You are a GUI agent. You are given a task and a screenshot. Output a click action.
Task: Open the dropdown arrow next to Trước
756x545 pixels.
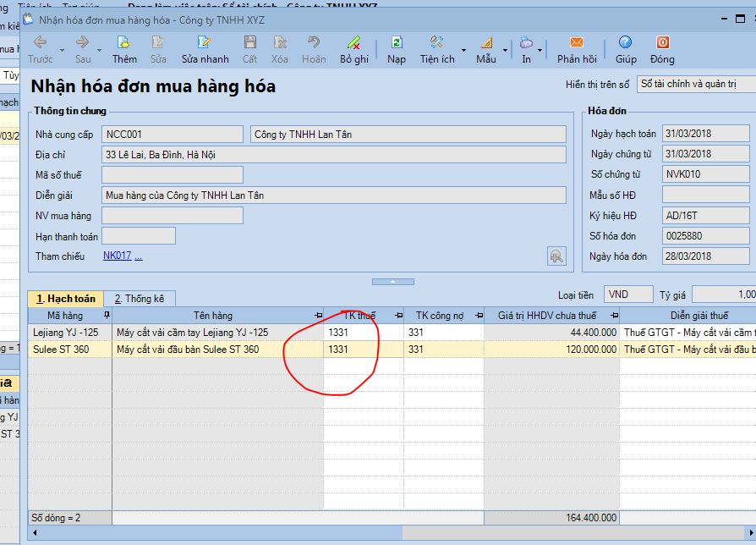click(63, 50)
